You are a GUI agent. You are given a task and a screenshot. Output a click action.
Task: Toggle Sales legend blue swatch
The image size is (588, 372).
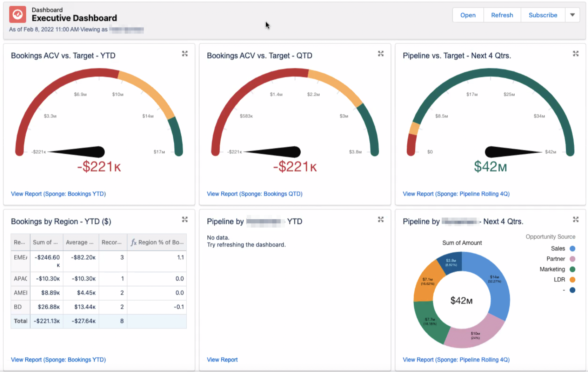572,248
